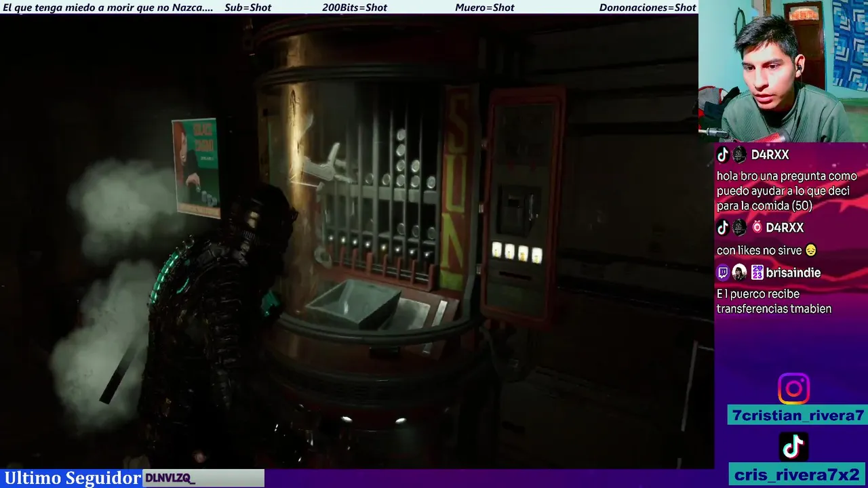Click the message "hola bro una pregunta como"
The image size is (868, 488).
pyautogui.click(x=787, y=190)
